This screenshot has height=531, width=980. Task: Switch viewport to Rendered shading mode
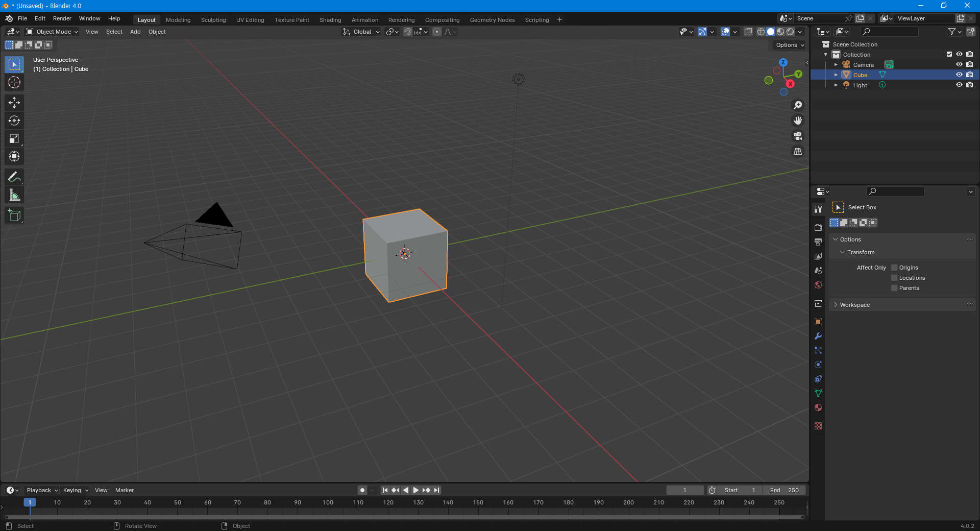click(791, 32)
